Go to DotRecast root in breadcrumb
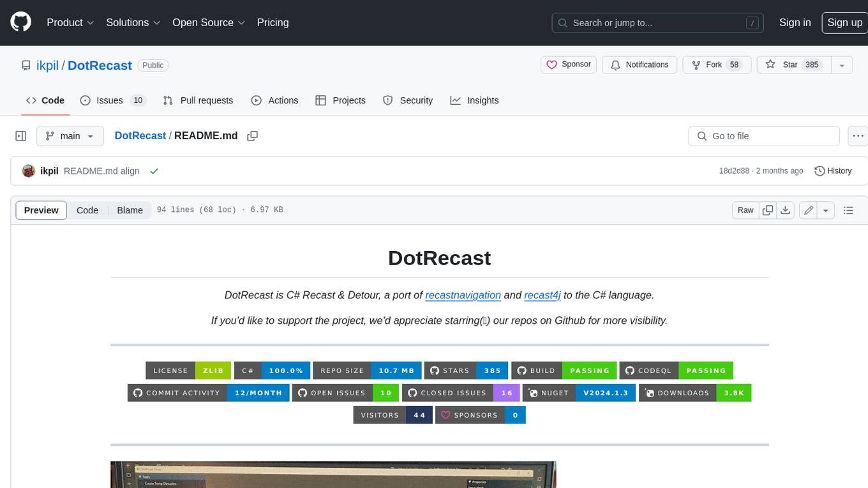The width and height of the screenshot is (868, 488). 140,135
